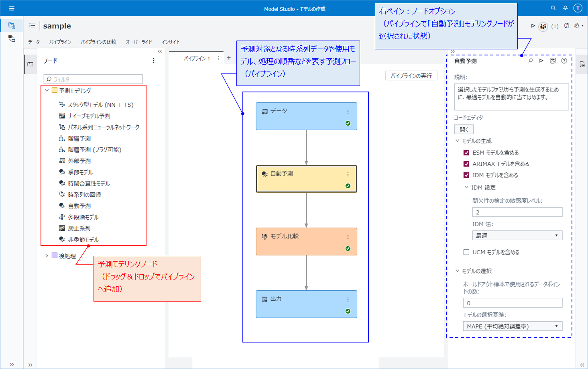Open the 自動予測 node options menu
Screen dimensions: 588x369
click(x=348, y=174)
